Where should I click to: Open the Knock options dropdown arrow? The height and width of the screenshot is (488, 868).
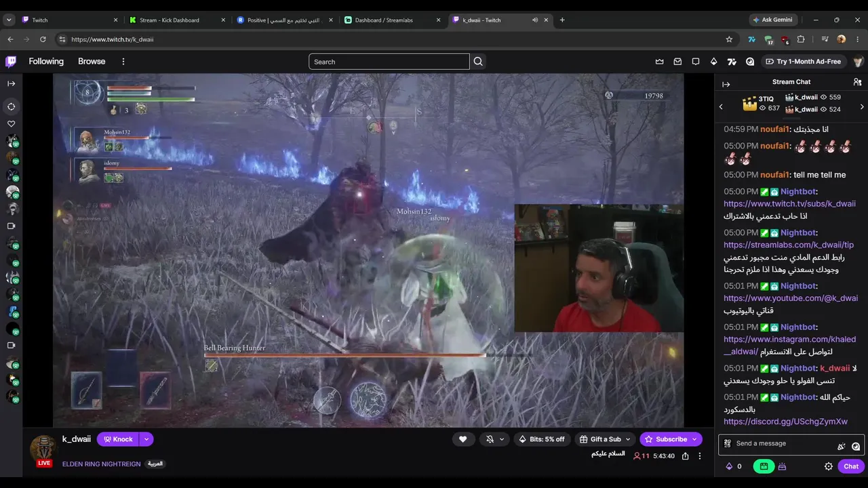(x=146, y=439)
